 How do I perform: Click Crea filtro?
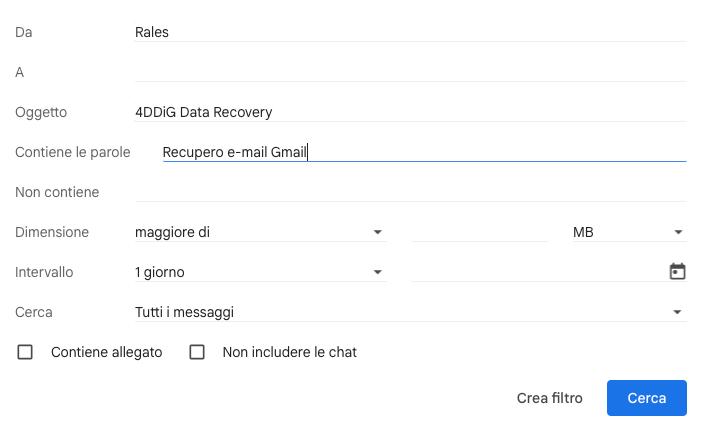click(549, 398)
